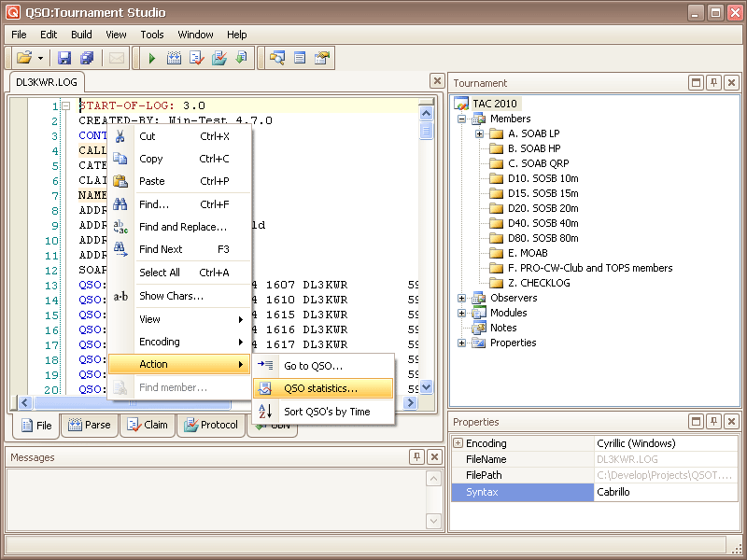Open the Protocol tab at the bottom
The image size is (747, 560).
click(x=210, y=426)
